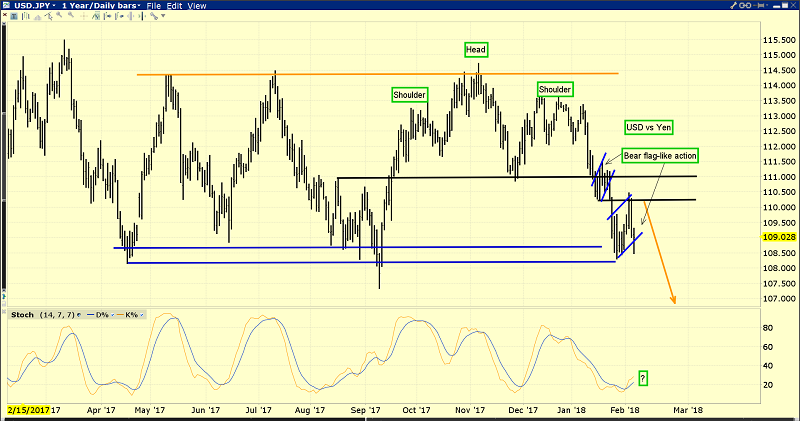Click the pushpin icon in title bar
This screenshot has width=800, height=421.
[759, 5]
